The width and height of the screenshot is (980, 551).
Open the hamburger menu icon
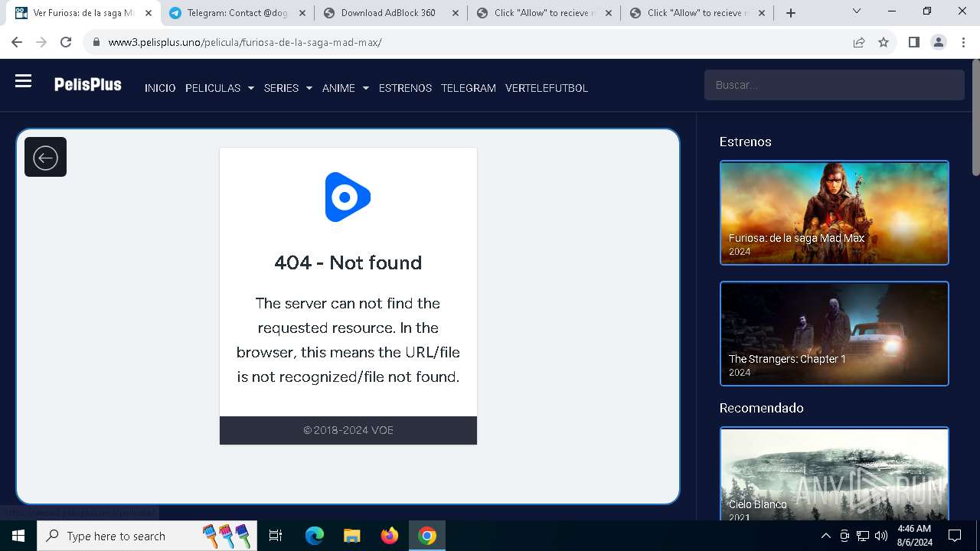(x=23, y=81)
